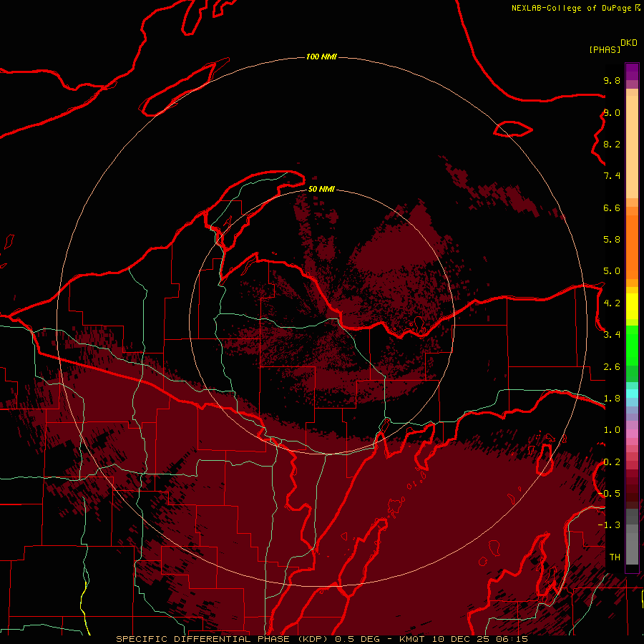Viewport: 644px width, 644px height.
Task: Click the KMQT radar site identifier
Action: (x=413, y=639)
